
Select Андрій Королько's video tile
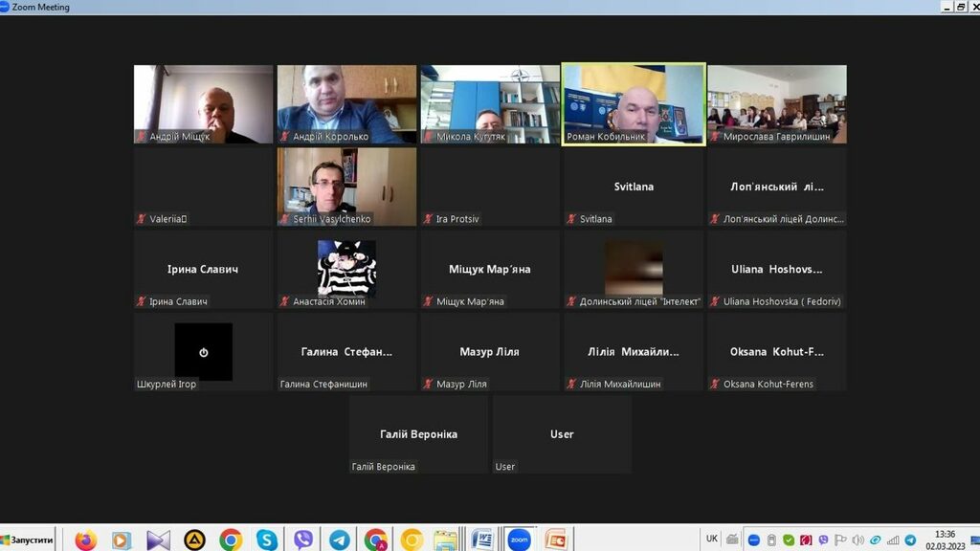click(x=346, y=103)
